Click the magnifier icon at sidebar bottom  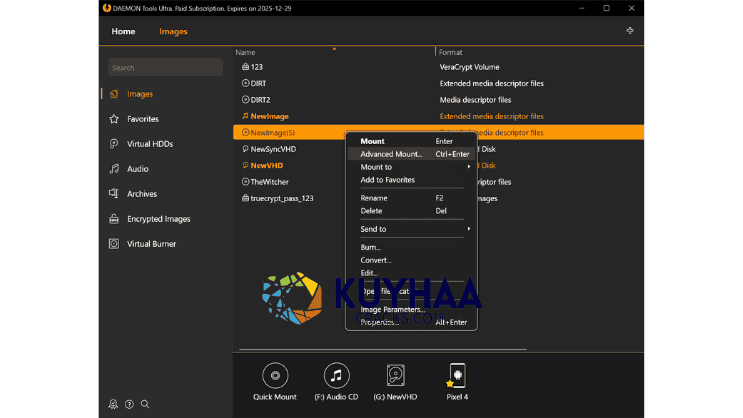pyautogui.click(x=145, y=404)
